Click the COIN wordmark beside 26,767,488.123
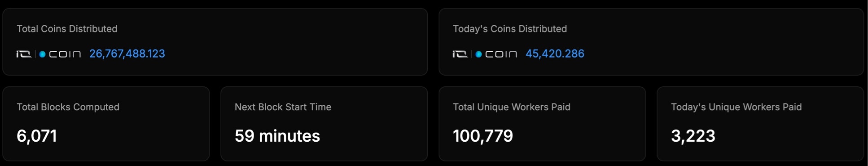 coord(65,54)
